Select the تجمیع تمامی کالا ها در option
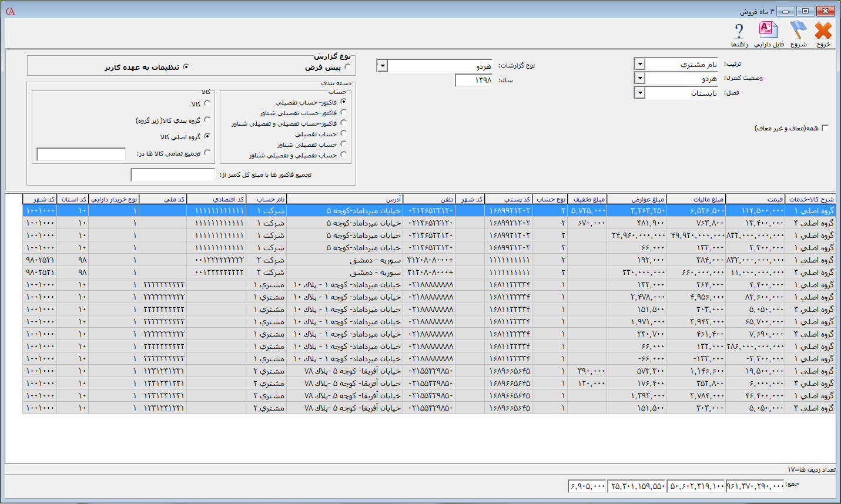Image resolution: width=841 pixels, height=504 pixels. 207,152
